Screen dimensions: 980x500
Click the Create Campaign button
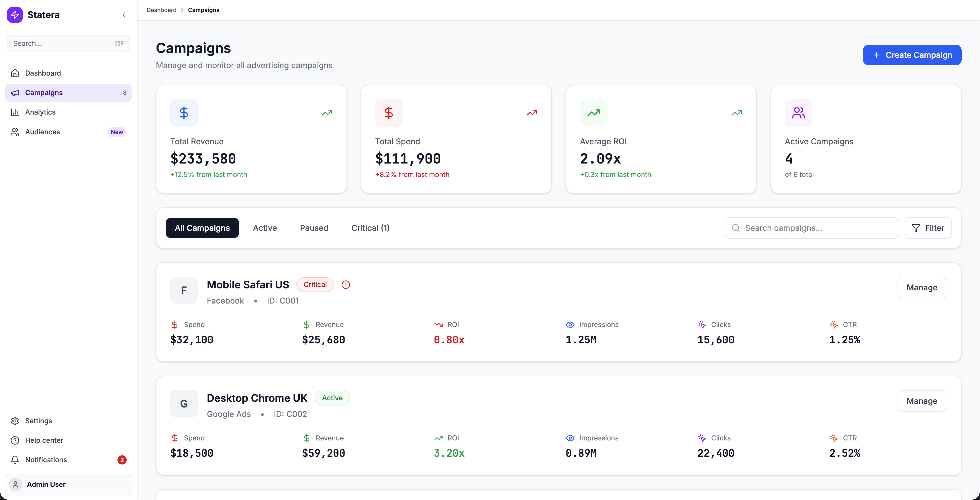point(912,55)
